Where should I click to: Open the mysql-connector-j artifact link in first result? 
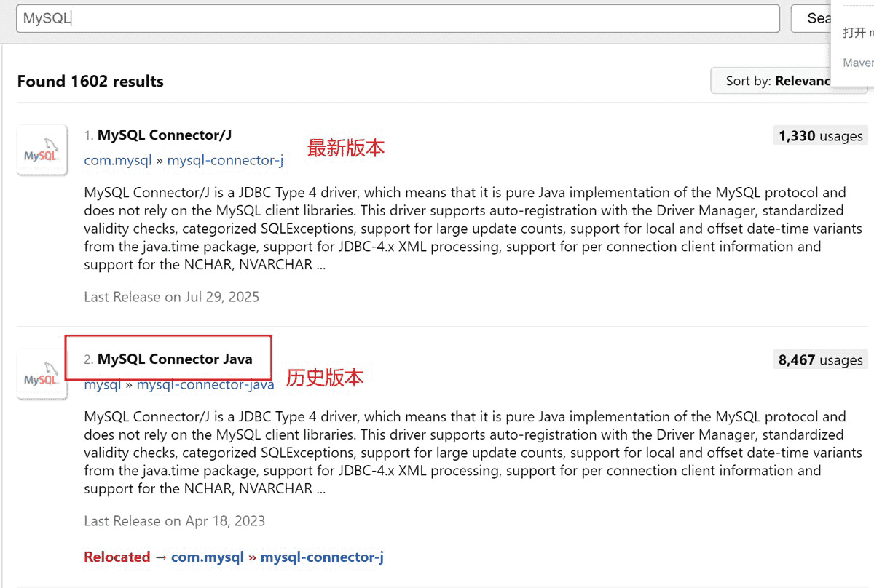click(225, 160)
